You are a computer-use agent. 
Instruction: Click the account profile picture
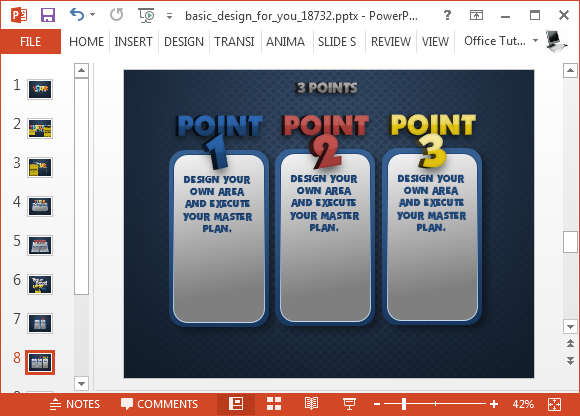tap(556, 41)
